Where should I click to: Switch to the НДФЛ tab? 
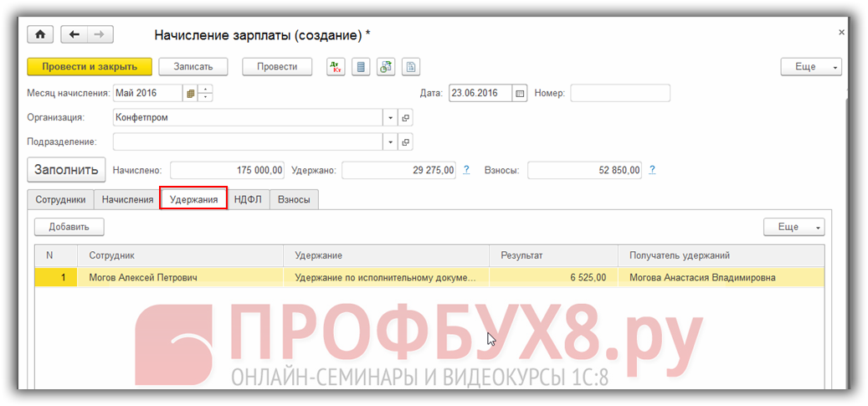[248, 199]
